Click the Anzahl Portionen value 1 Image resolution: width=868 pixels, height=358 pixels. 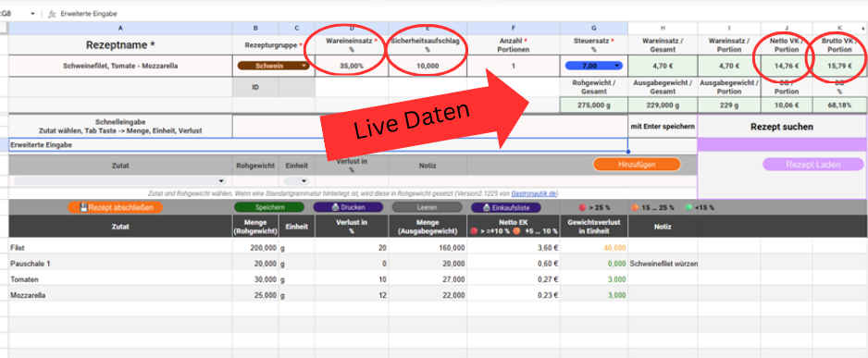(514, 66)
